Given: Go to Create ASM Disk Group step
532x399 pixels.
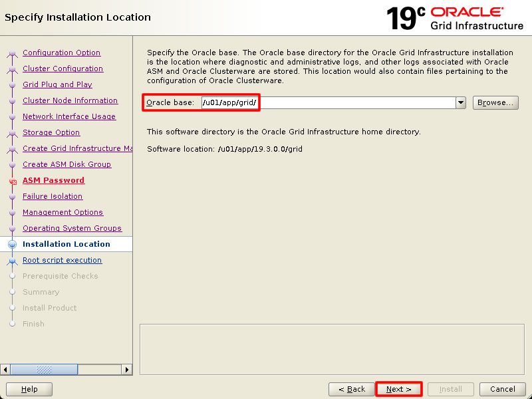Looking at the screenshot, I should coord(67,164).
